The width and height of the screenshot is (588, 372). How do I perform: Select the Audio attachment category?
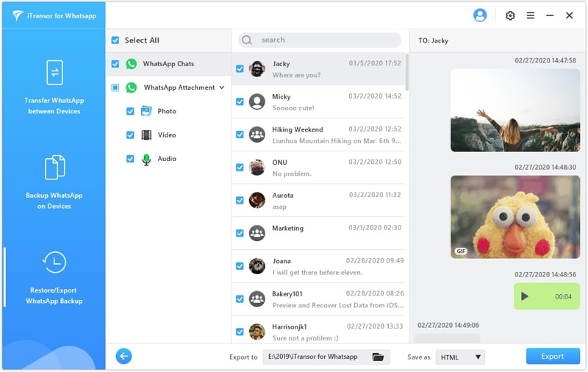pos(167,159)
